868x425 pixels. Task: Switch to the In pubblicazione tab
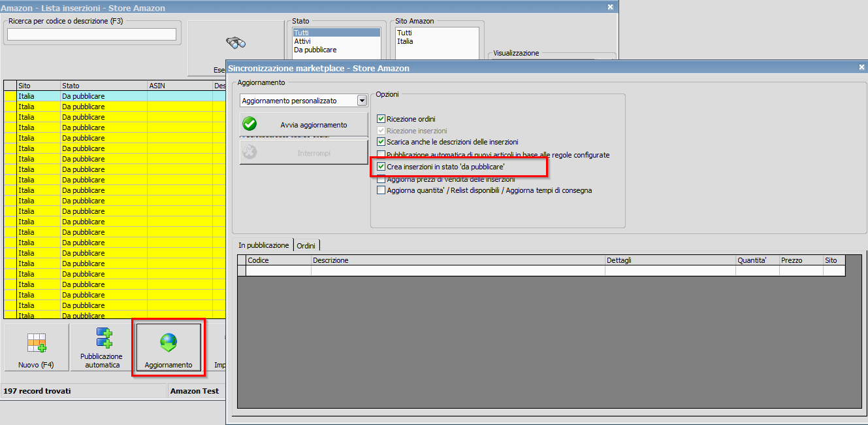(263, 245)
